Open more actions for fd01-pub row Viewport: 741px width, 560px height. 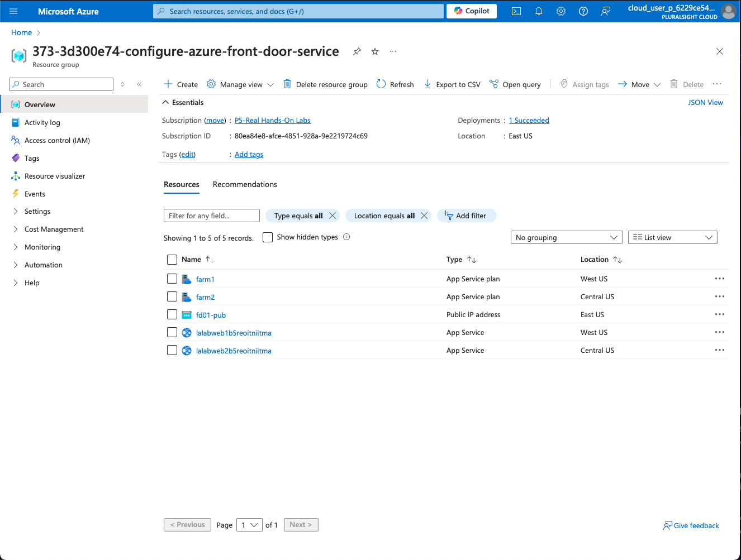pyautogui.click(x=720, y=314)
